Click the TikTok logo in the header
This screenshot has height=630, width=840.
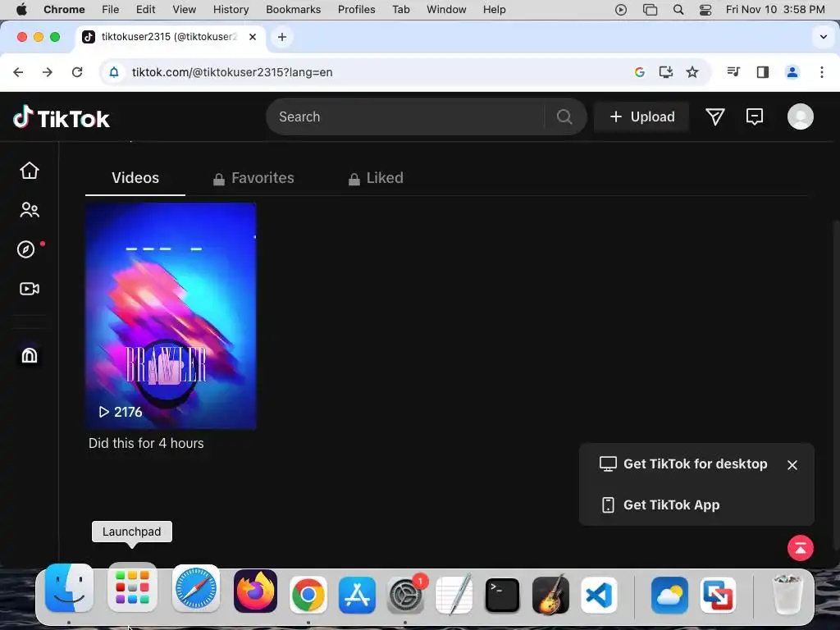click(61, 117)
